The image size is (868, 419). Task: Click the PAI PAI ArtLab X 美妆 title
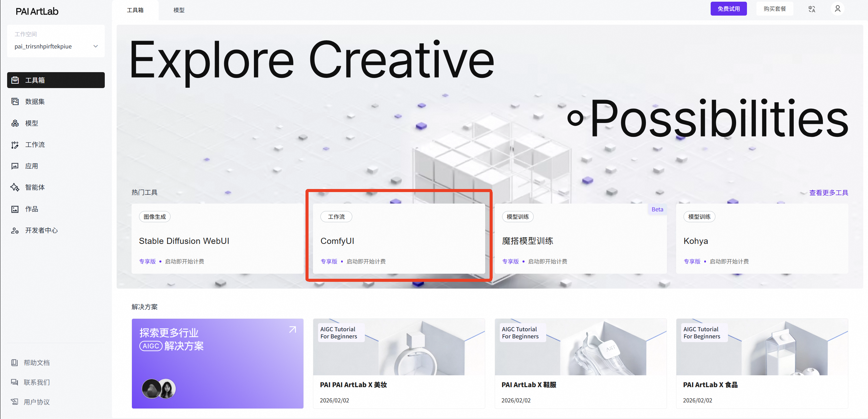(x=354, y=385)
